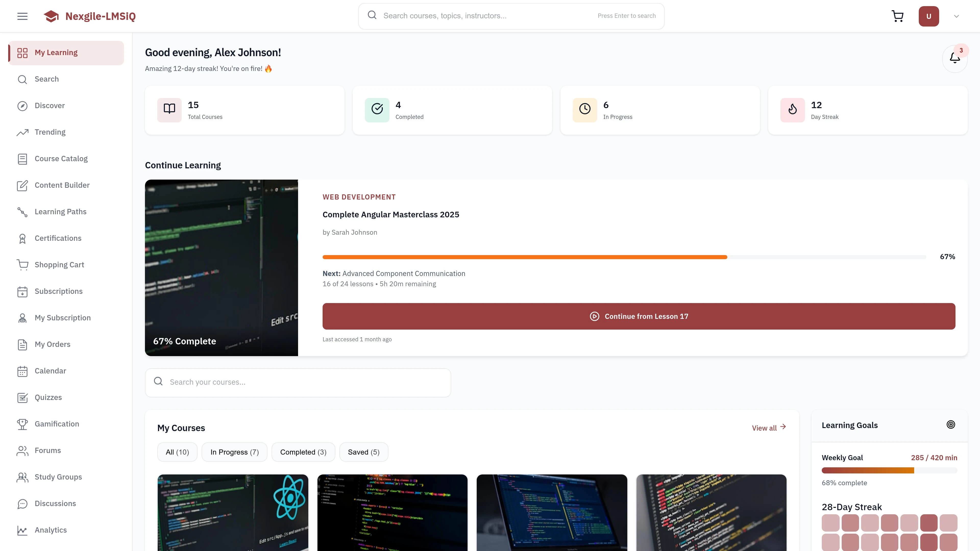Select the Saved (5) courses filter
Image resolution: width=980 pixels, height=551 pixels.
[363, 452]
